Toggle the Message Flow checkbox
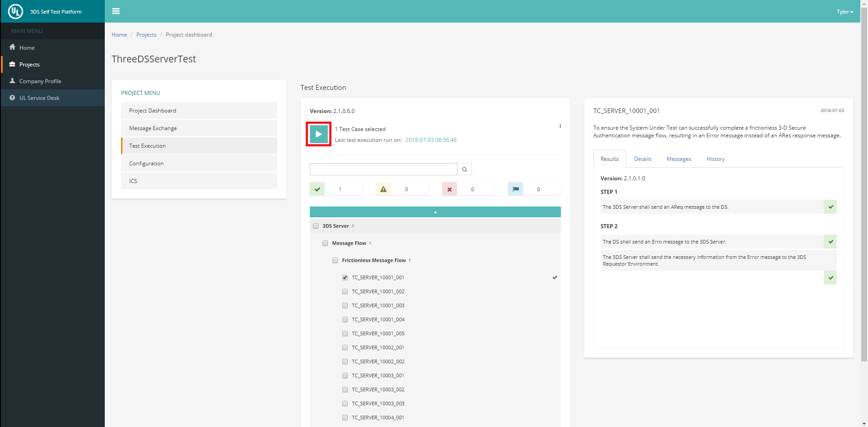868x427 pixels. tap(325, 243)
